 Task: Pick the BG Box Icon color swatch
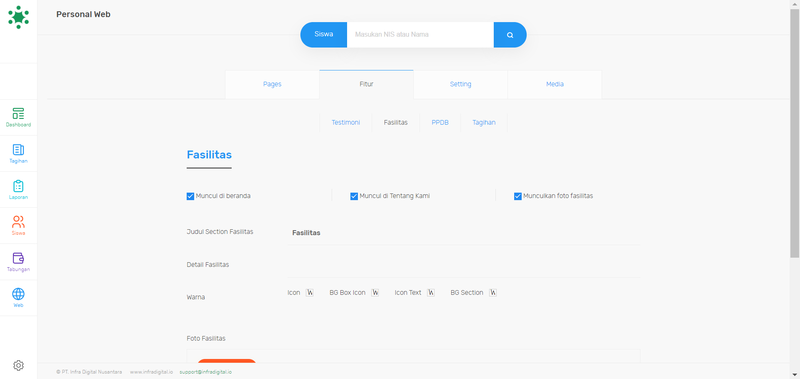point(375,293)
